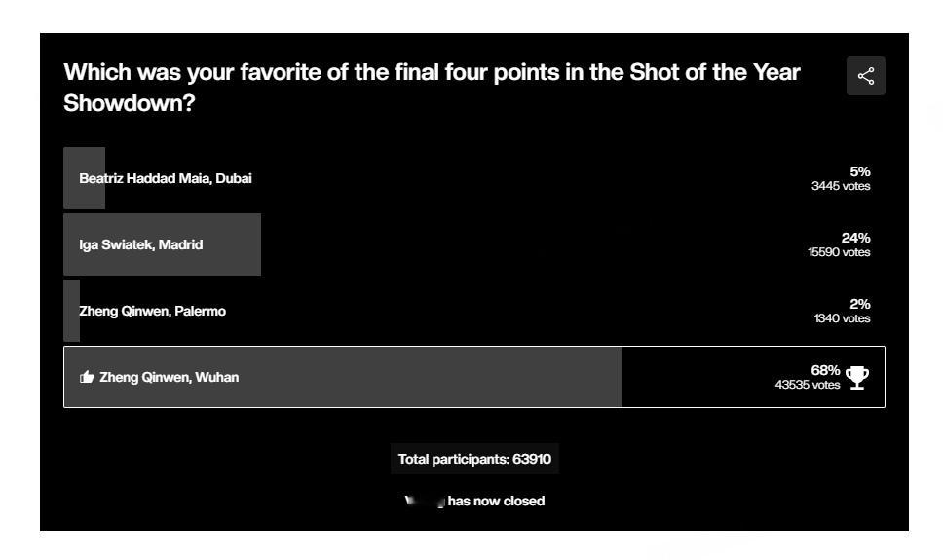
Task: Click the 43535 votes count
Action: coord(807,385)
